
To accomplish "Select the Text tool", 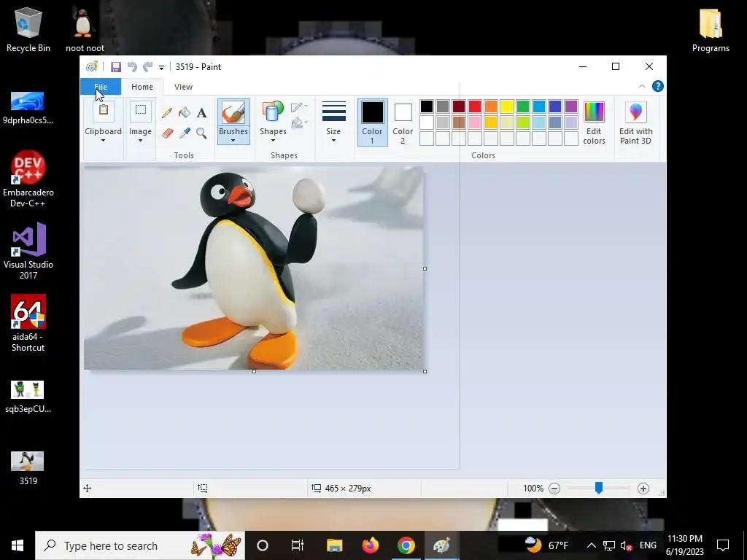I will [201, 113].
